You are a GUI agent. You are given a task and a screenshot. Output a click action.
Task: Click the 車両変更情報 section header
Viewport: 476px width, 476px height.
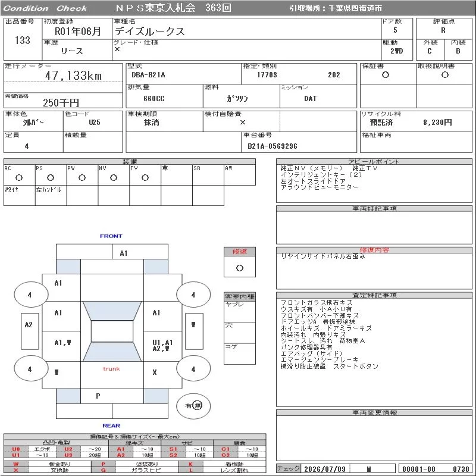coord(374,412)
